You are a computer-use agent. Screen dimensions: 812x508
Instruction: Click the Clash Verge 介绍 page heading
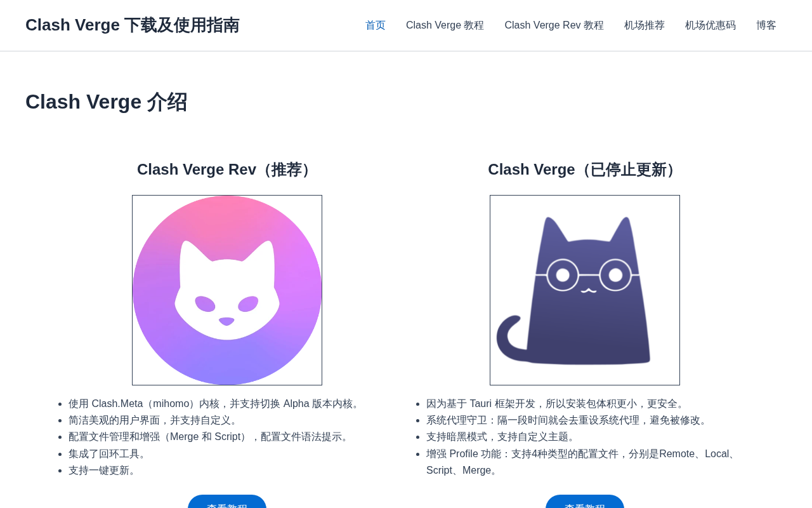(106, 102)
